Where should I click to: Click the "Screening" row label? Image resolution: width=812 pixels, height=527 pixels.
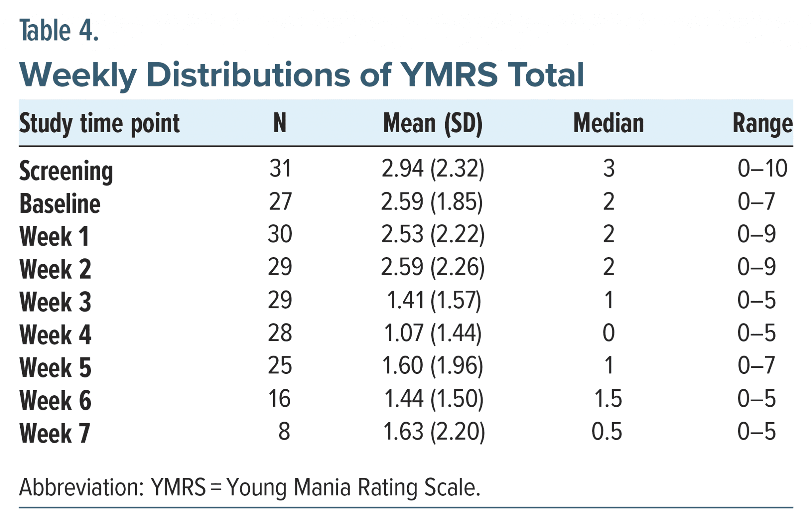66,171
